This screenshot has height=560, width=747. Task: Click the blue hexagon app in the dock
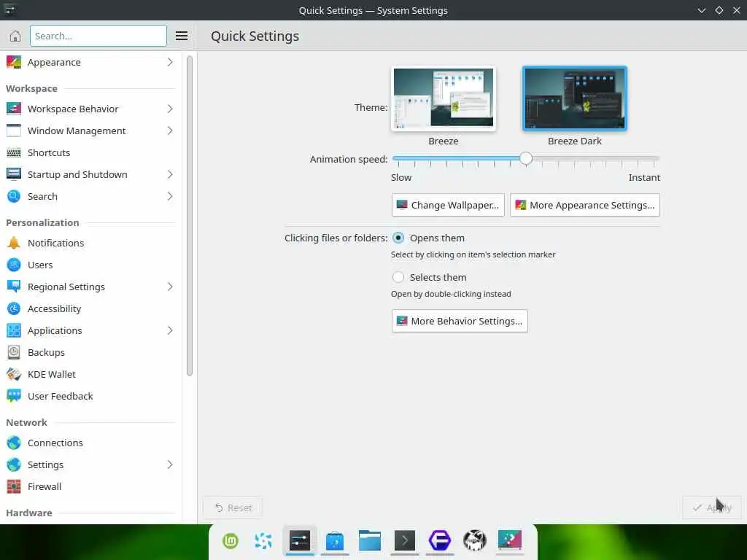pyautogui.click(x=440, y=541)
